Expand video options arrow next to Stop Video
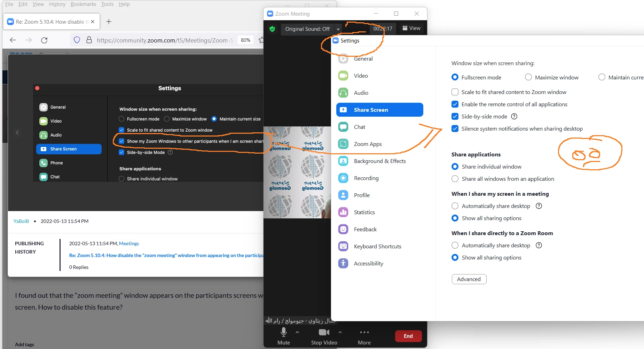 tap(340, 332)
